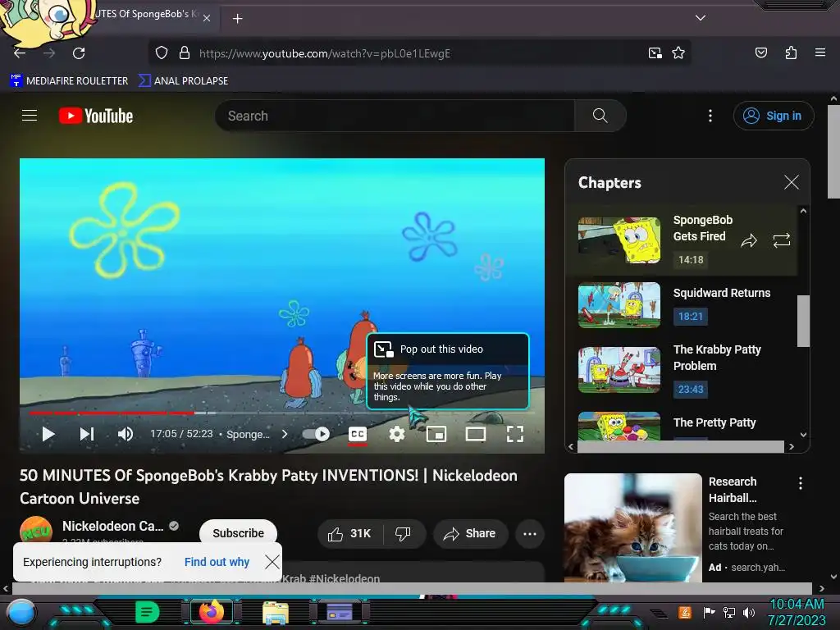The image size is (840, 630).
Task: Click the Sign in button
Action: click(774, 116)
